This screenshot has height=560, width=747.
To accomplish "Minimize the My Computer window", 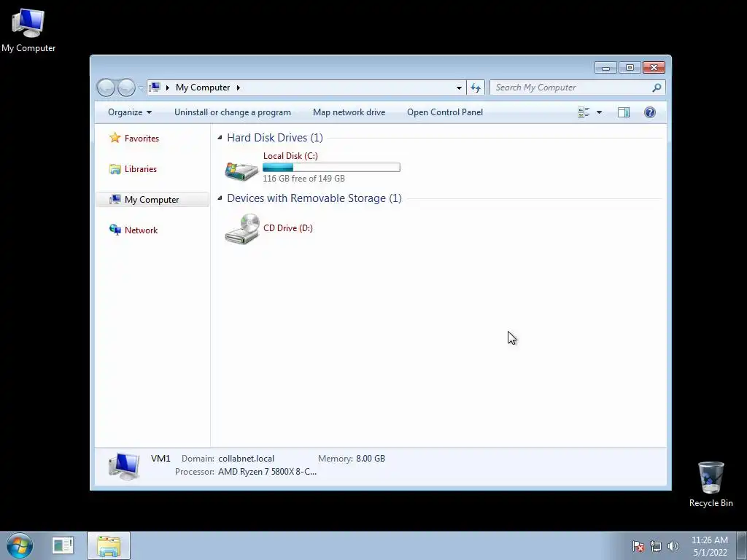I will (605, 68).
